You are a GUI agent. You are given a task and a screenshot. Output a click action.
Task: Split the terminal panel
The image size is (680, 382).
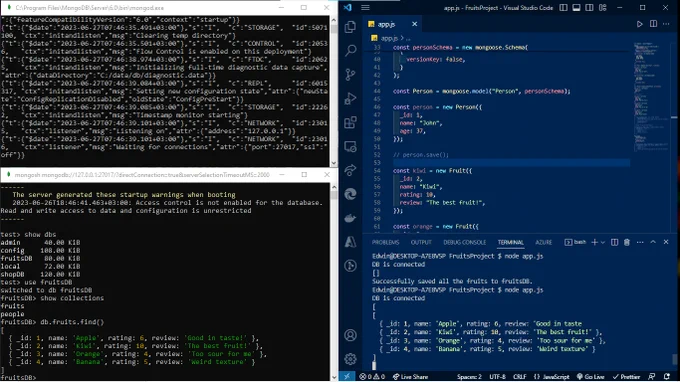614,242
